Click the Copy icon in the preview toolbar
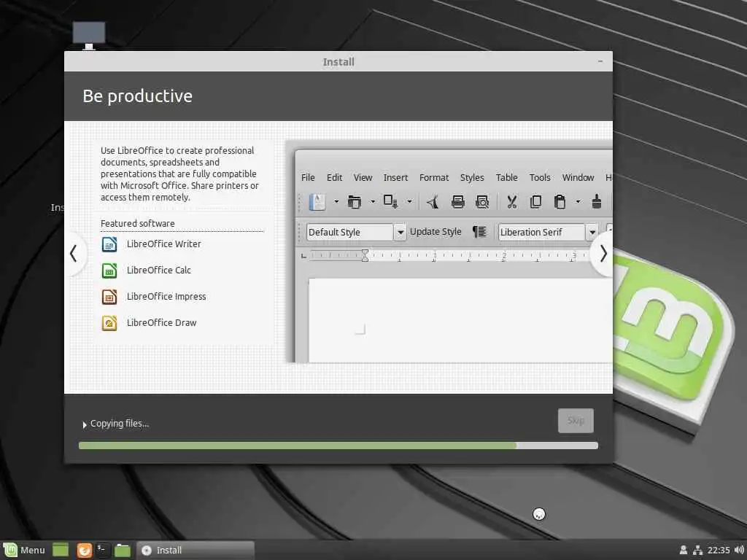The image size is (747, 560). click(x=535, y=202)
